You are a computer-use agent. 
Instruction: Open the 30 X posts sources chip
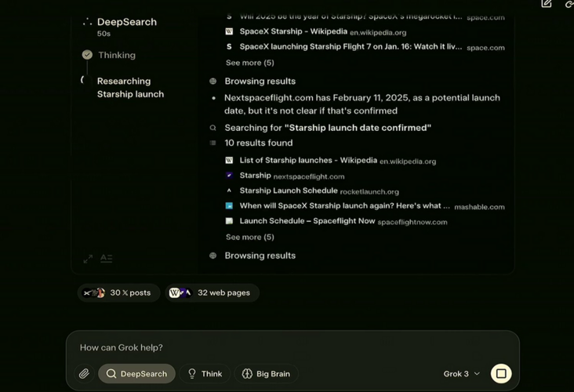click(118, 292)
